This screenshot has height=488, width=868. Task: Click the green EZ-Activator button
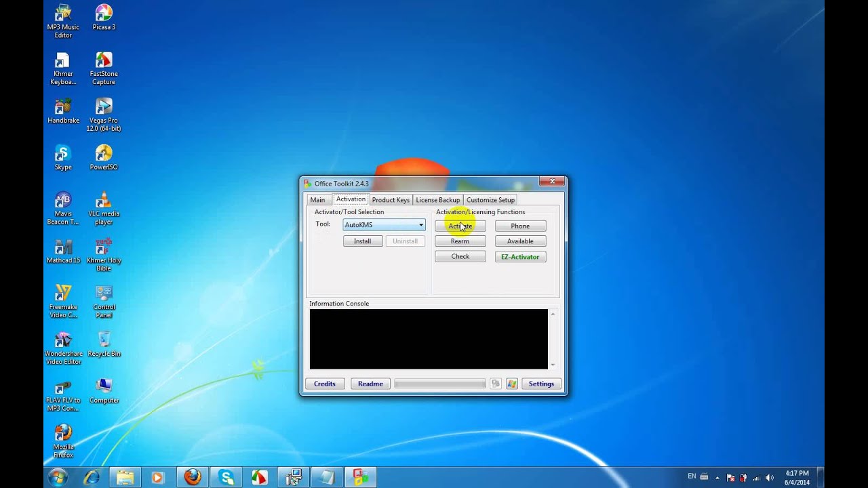520,257
